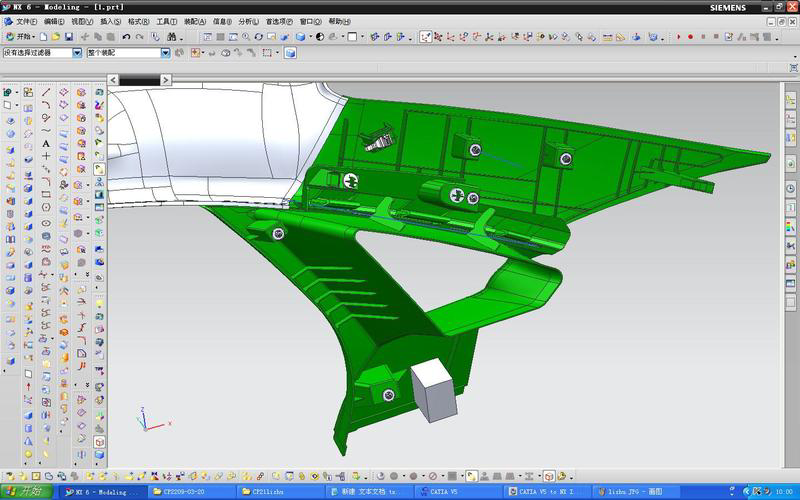The image size is (800, 500).
Task: Open the 插入(S) menu
Action: (111, 21)
